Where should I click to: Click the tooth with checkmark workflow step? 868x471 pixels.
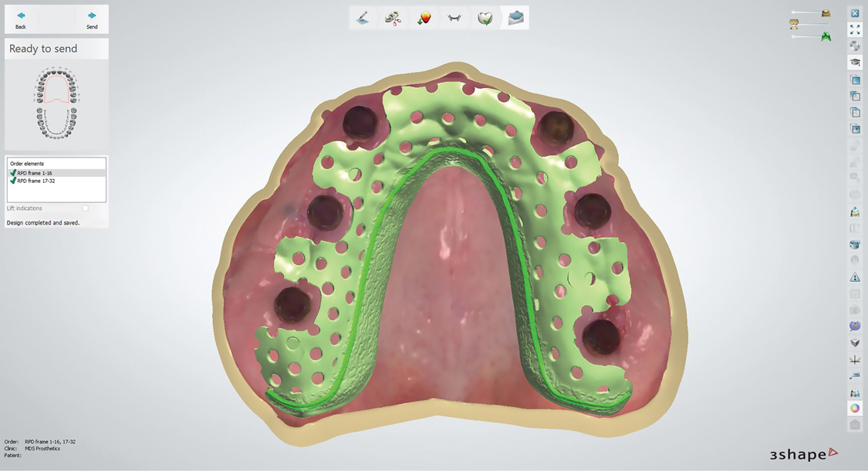pyautogui.click(x=485, y=18)
